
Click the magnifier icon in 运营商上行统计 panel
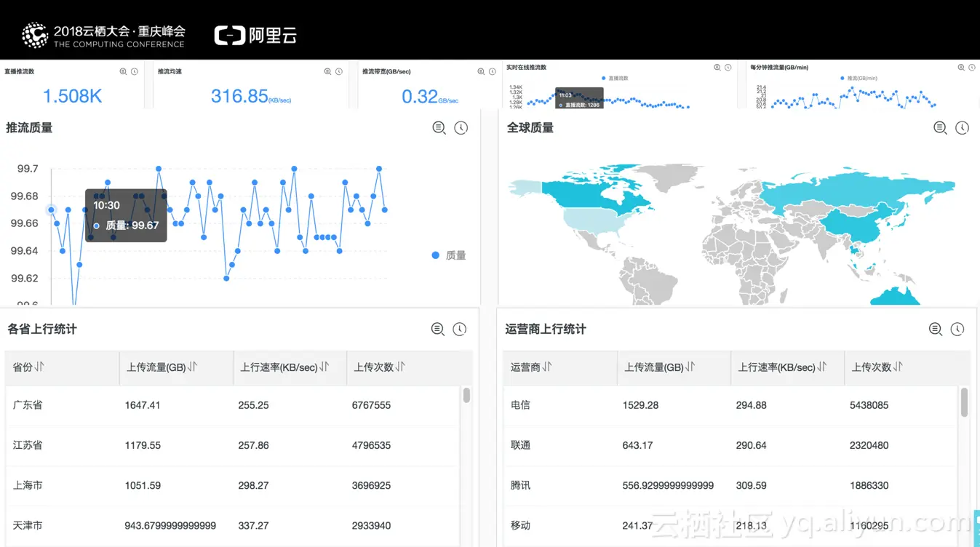[x=936, y=329]
